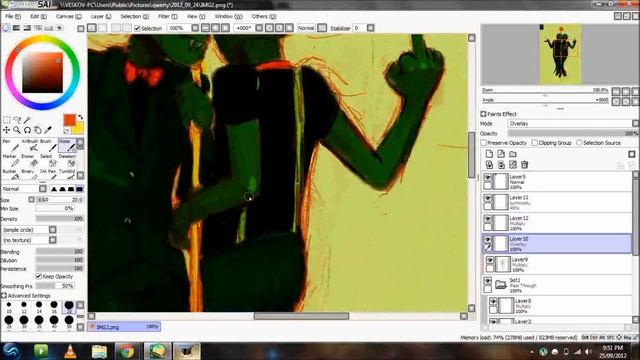Viewport: 640px width, 360px height.
Task: Select the Bucket fill tool
Action: tap(10, 175)
